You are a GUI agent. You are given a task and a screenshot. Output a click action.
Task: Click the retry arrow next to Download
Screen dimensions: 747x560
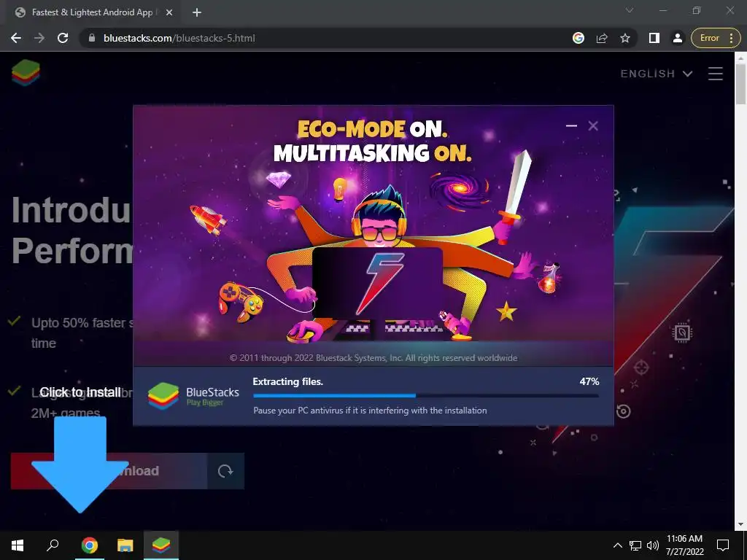click(226, 471)
